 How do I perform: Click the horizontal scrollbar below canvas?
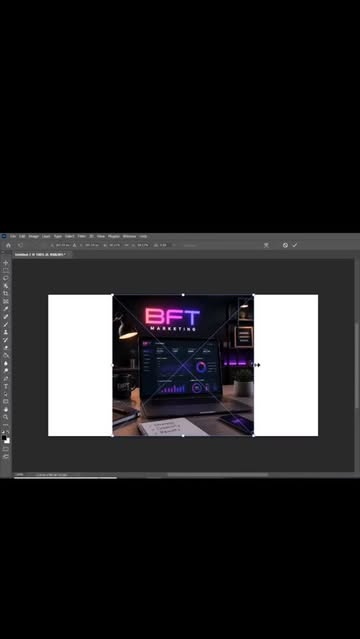click(218, 474)
